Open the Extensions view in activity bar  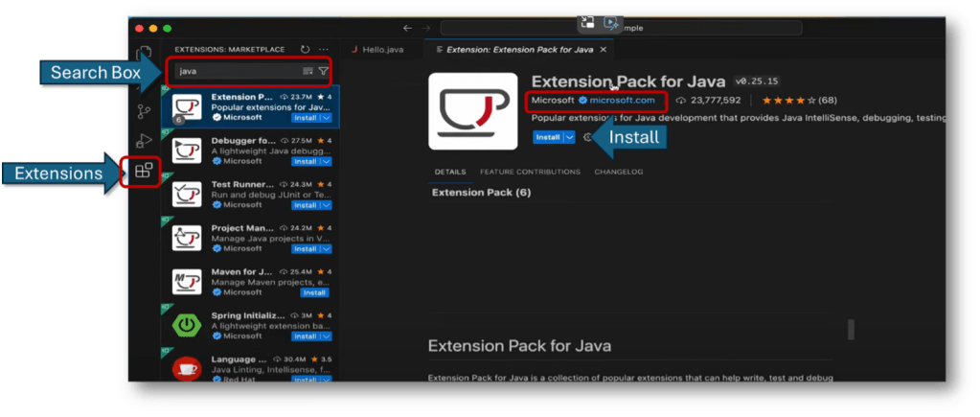coord(144,172)
